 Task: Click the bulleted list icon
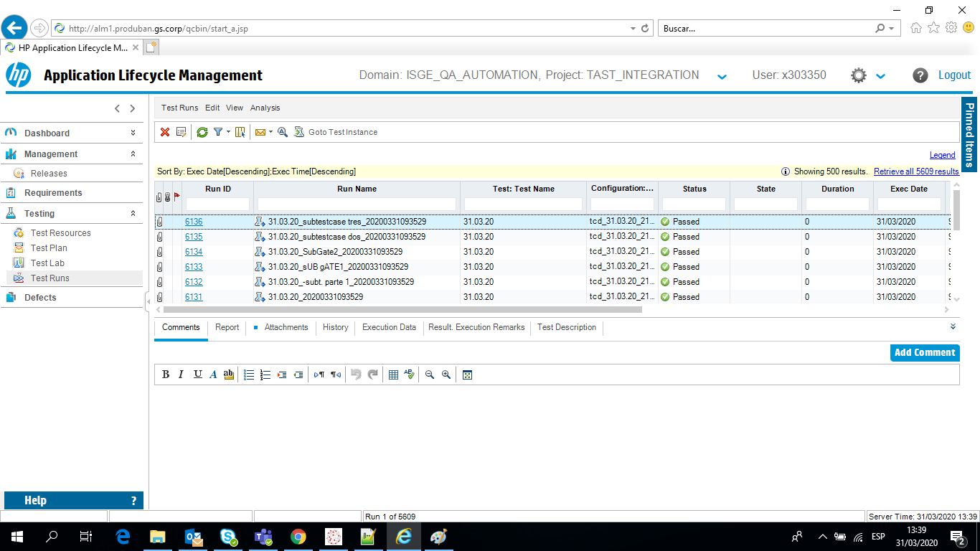[x=249, y=375]
